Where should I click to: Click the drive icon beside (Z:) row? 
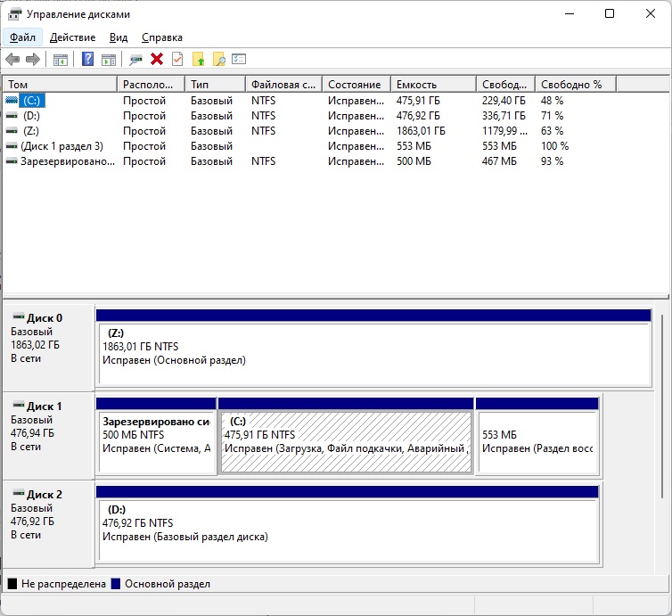(x=12, y=131)
